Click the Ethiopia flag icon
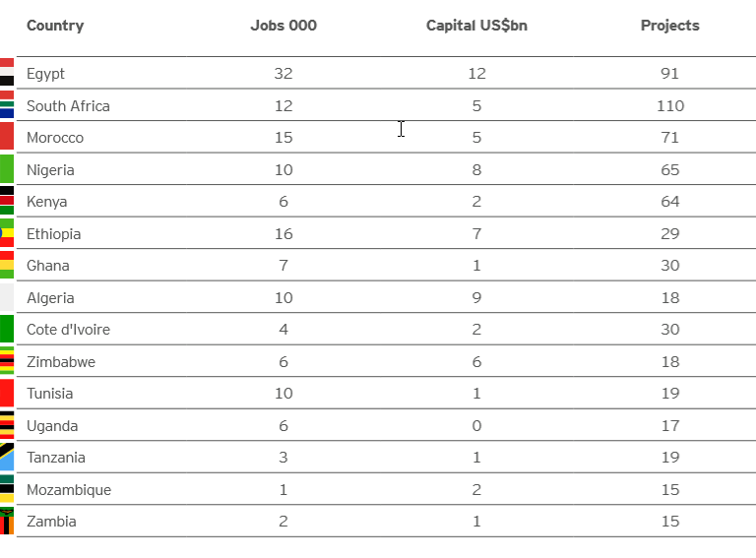756x558 pixels. (6, 233)
